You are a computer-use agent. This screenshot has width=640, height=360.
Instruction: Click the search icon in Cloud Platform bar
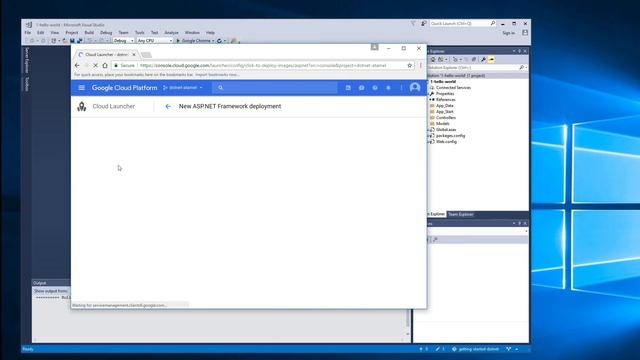coord(220,88)
